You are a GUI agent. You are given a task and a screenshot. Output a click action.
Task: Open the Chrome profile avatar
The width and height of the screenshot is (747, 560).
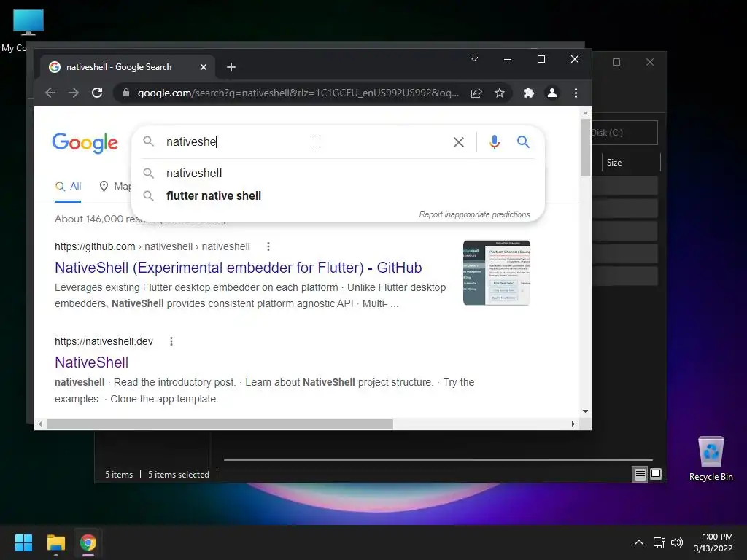tap(552, 93)
